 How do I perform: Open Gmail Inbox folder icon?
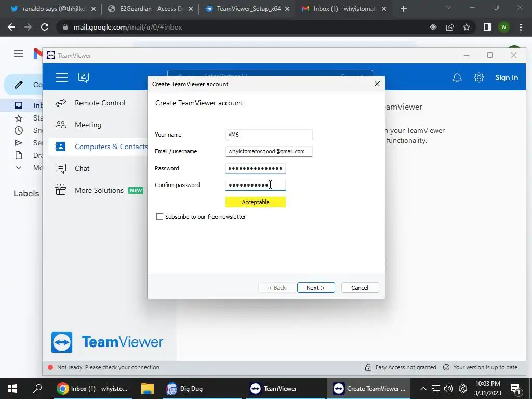point(19,105)
